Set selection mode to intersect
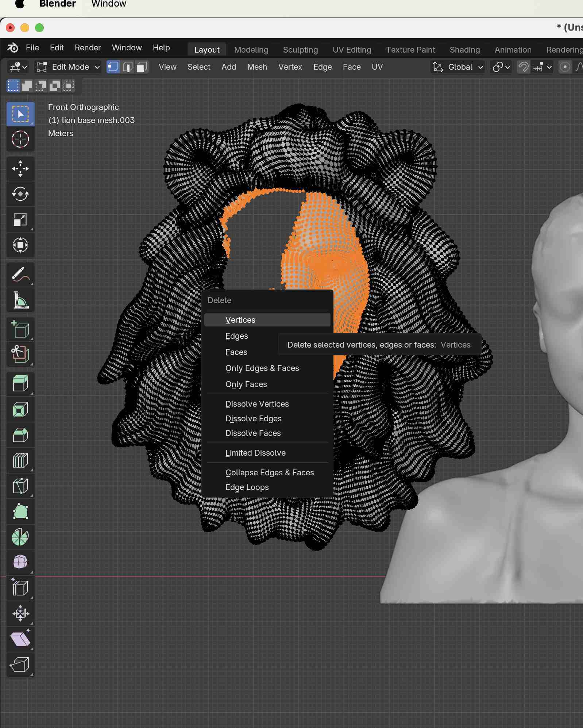This screenshot has width=583, height=728. pyautogui.click(x=68, y=86)
